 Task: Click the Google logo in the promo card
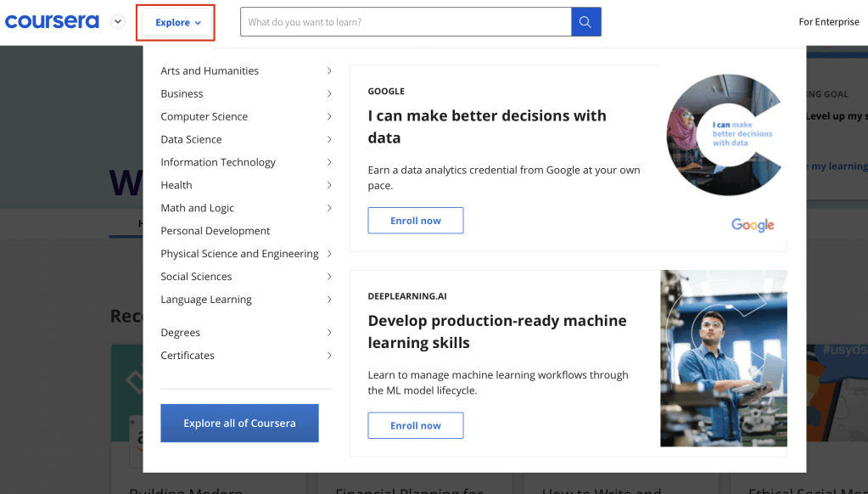(753, 225)
